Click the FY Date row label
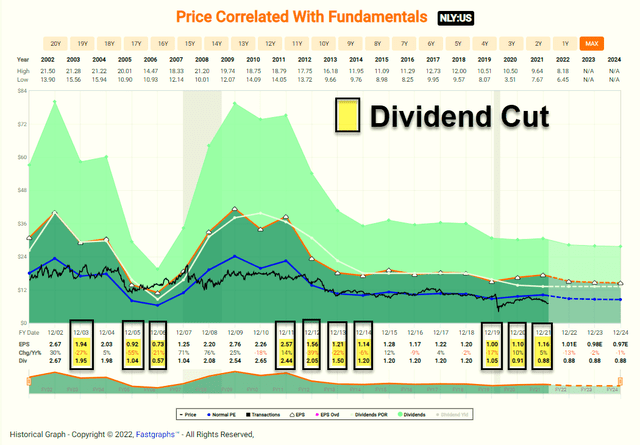Viewport: 640px width, 445px height. pyautogui.click(x=29, y=333)
